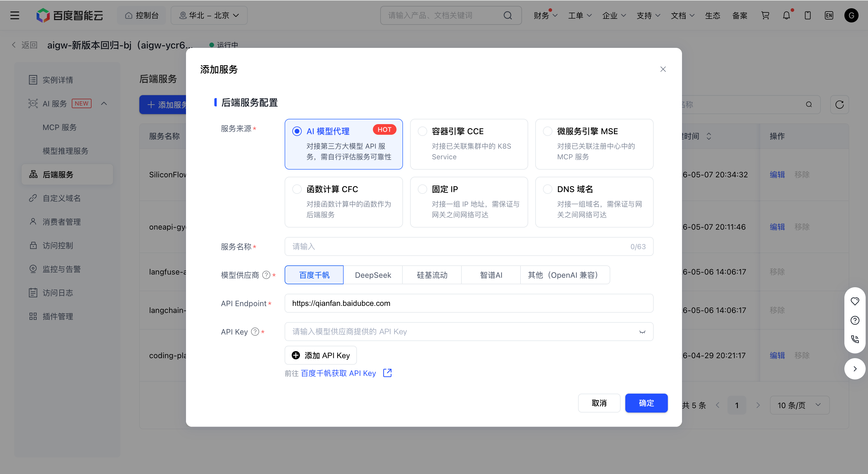Open 访问日志 sidebar item
Viewport: 868px width, 474px height.
tap(67, 293)
